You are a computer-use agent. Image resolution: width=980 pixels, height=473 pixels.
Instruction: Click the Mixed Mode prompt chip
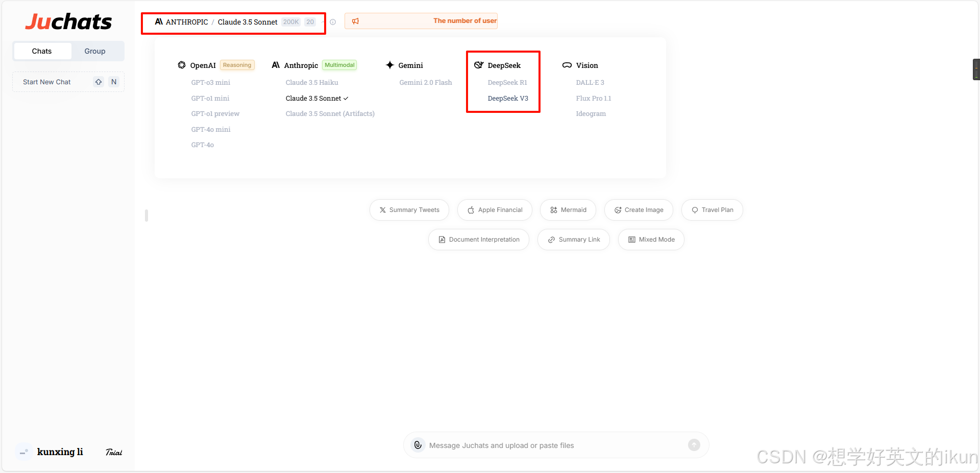pos(651,240)
